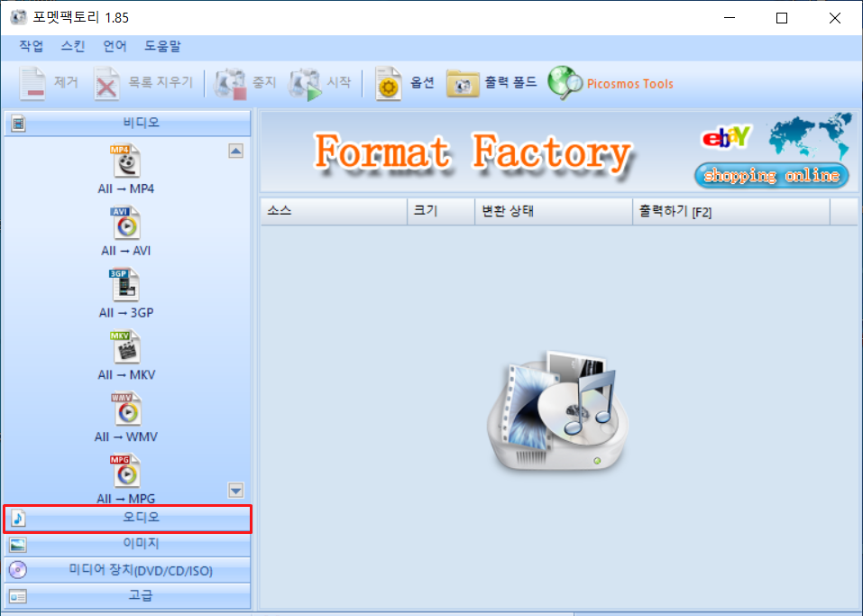Click the world map image in banner
Image resolution: width=863 pixels, height=616 pixels.
(x=810, y=135)
